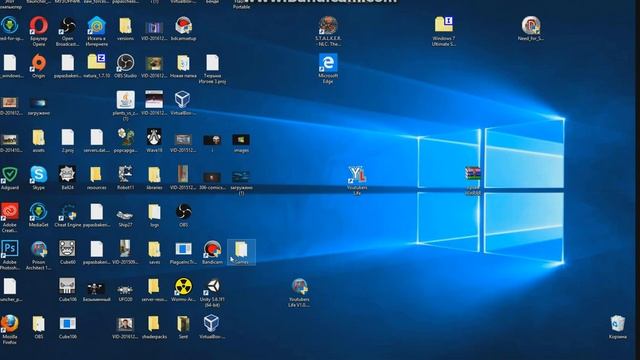Click the Bandicam shortcut
The height and width of the screenshot is (360, 640).
(212, 249)
